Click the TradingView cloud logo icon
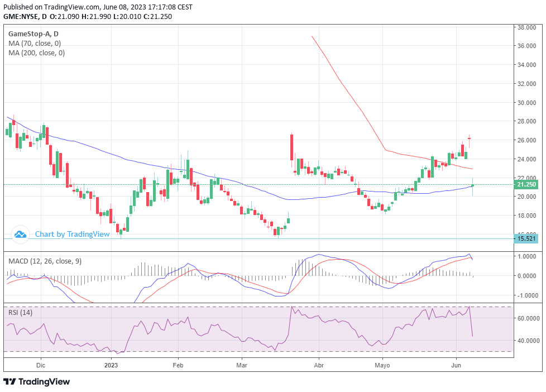 20,234
